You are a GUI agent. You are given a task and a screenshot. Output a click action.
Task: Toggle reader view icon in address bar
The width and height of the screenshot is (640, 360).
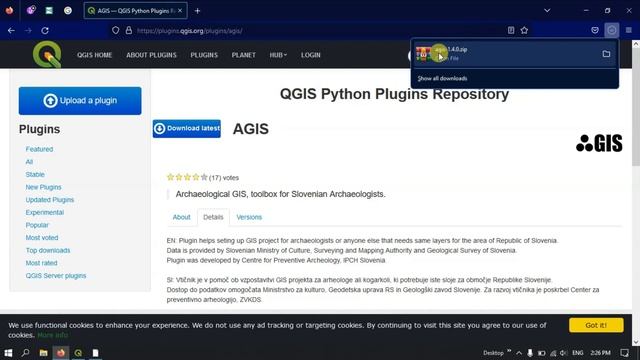tap(511, 30)
